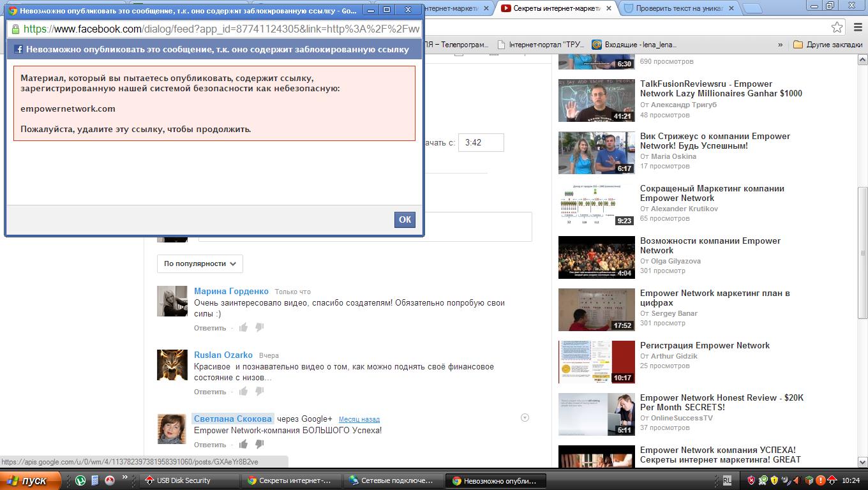Click the 41:21 video thumbnail
The image size is (868, 490).
[x=597, y=100]
